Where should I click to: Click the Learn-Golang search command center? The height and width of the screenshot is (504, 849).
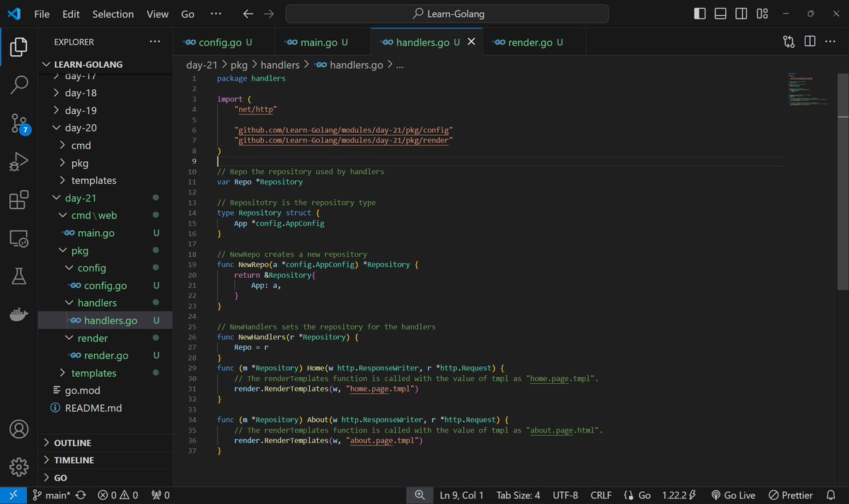click(x=449, y=13)
